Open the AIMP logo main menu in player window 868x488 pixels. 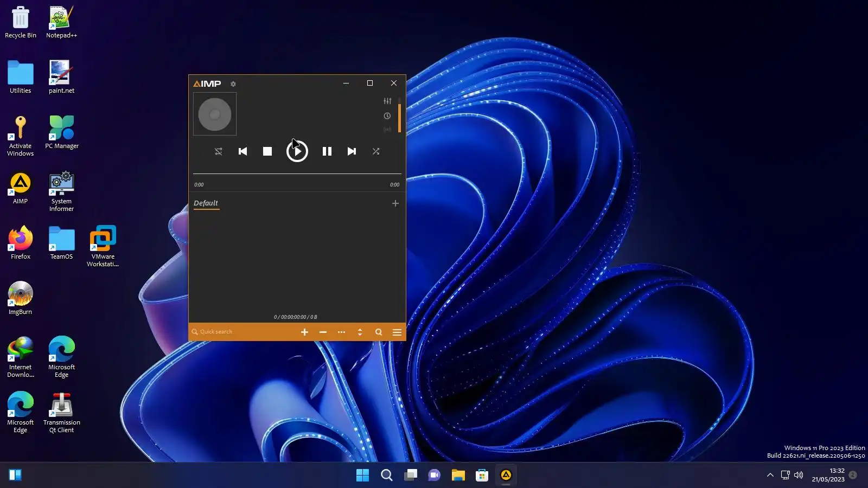coord(207,84)
